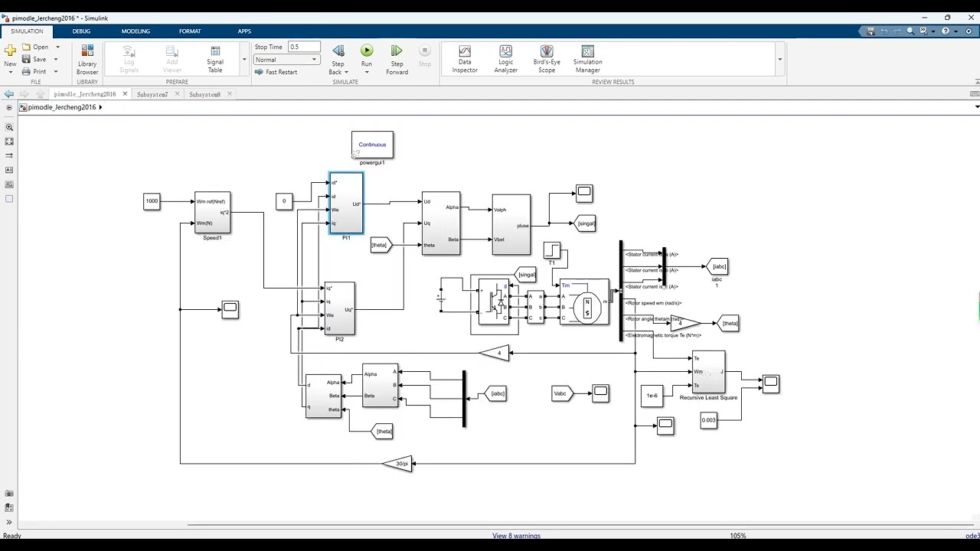The height and width of the screenshot is (551, 980).
Task: Select the Vabc From block
Action: 563,393
